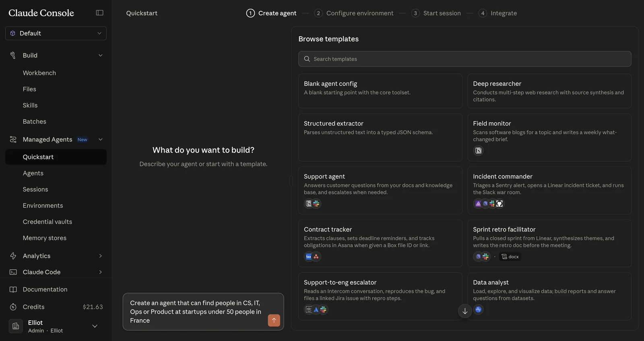Viewport: 644px width, 341px height.
Task: Go to step 3 Start session
Action: click(436, 13)
